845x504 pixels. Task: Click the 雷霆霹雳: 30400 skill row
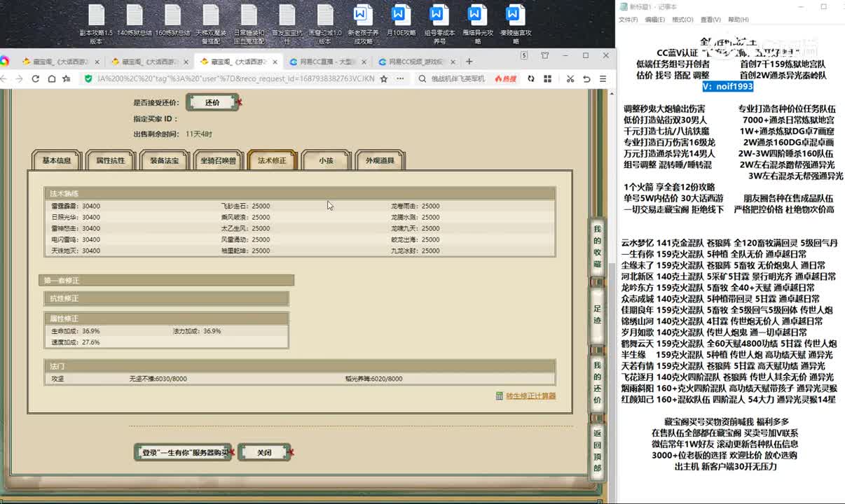tap(76, 206)
